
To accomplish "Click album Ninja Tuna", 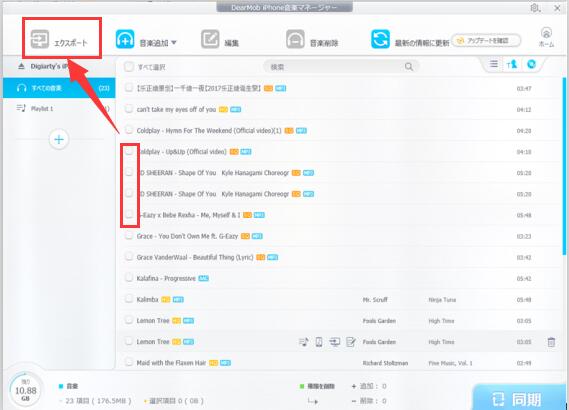I will (x=442, y=300).
